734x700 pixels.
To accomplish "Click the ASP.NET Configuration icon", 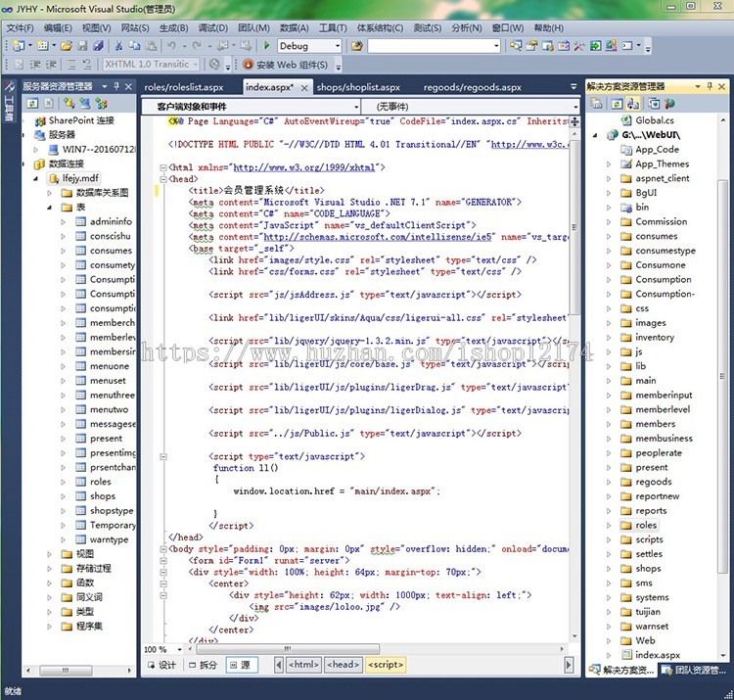I will (669, 103).
